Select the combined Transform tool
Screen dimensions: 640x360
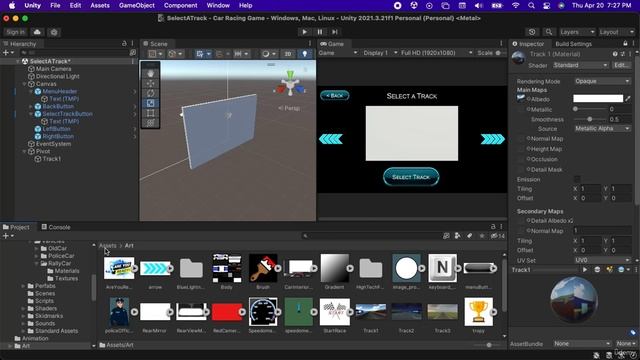(x=150, y=123)
